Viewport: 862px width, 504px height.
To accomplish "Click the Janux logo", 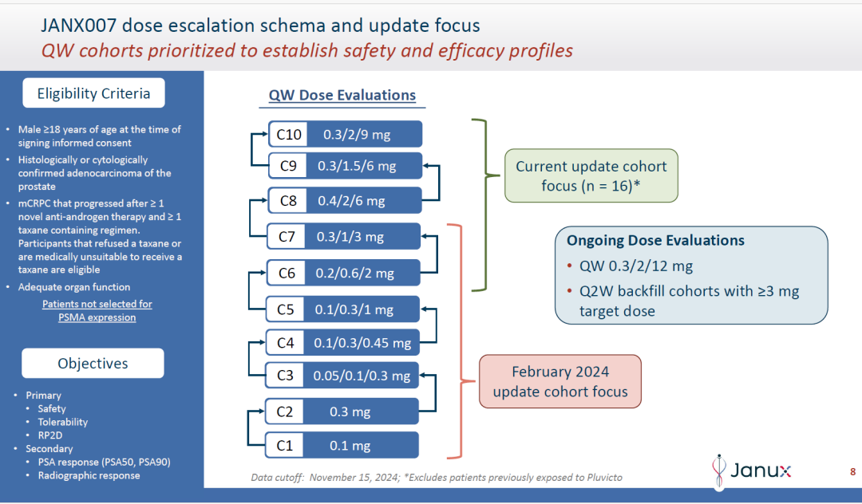I will (x=751, y=471).
